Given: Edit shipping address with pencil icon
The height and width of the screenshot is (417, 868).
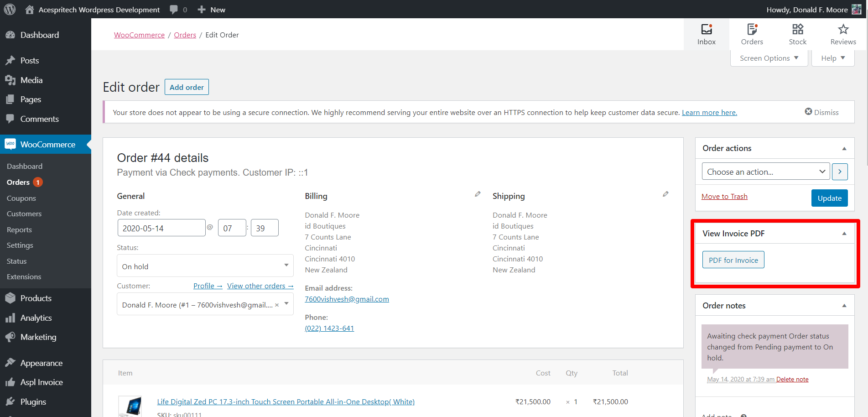Looking at the screenshot, I should point(665,194).
